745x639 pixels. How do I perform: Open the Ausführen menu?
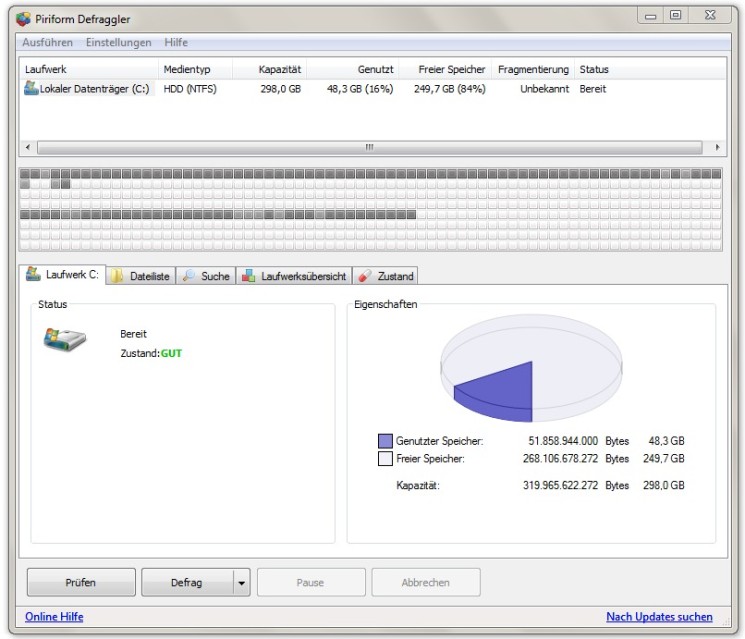[x=48, y=42]
